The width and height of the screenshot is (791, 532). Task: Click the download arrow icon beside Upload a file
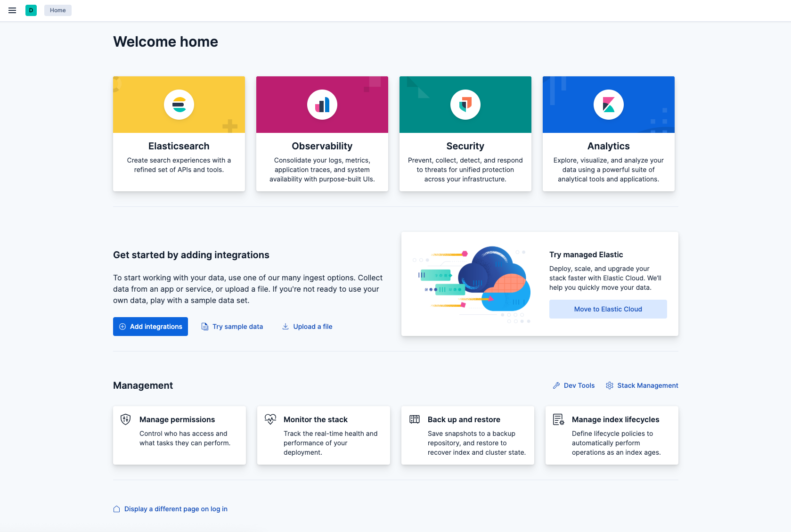(x=285, y=327)
